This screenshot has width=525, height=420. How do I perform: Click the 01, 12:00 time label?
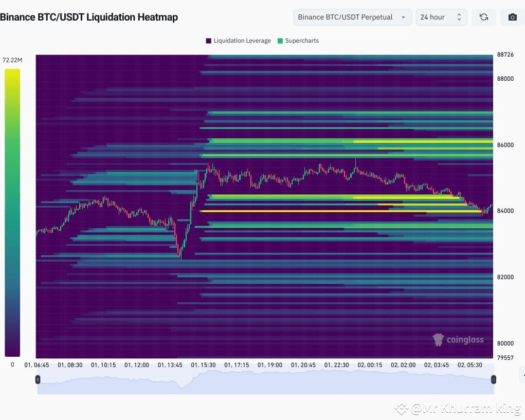pos(136,364)
